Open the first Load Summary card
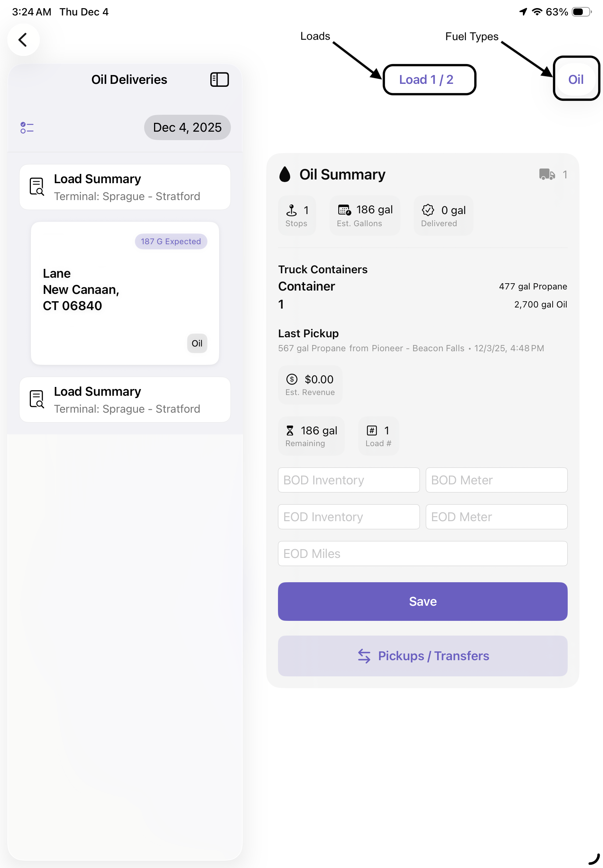Screen dimensions: 603x868 click(125, 187)
